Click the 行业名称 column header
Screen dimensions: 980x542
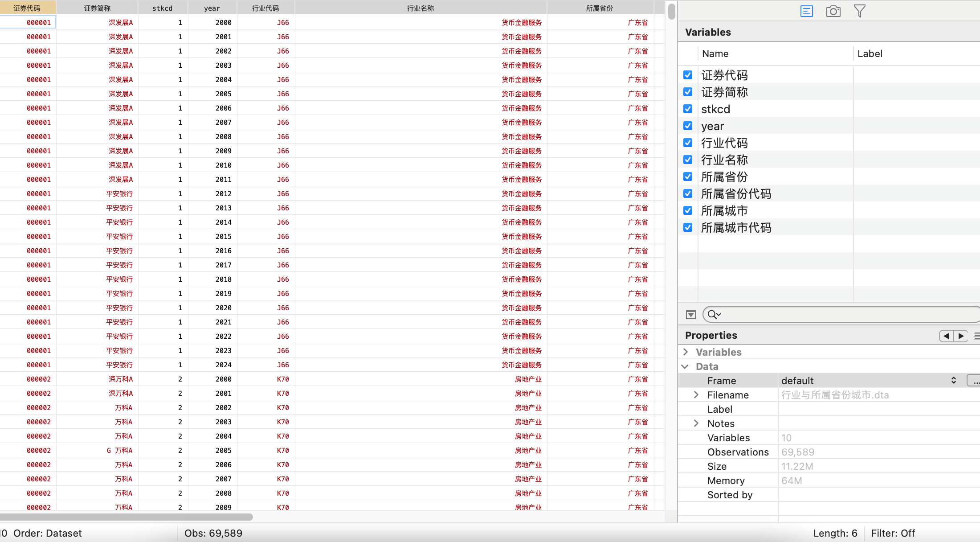coord(420,8)
